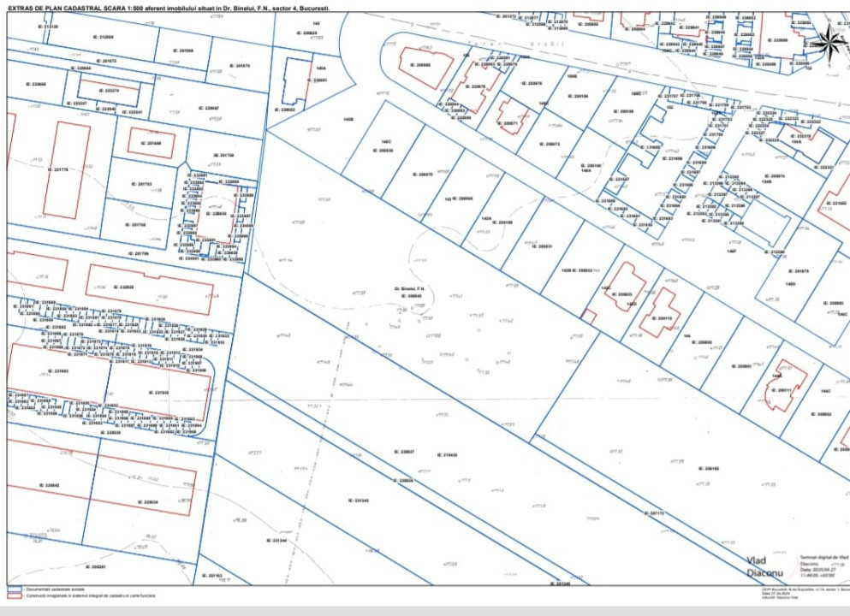Click cadastral number 'IE: 231345'
Screen dimensions: 850x616
(x=359, y=500)
